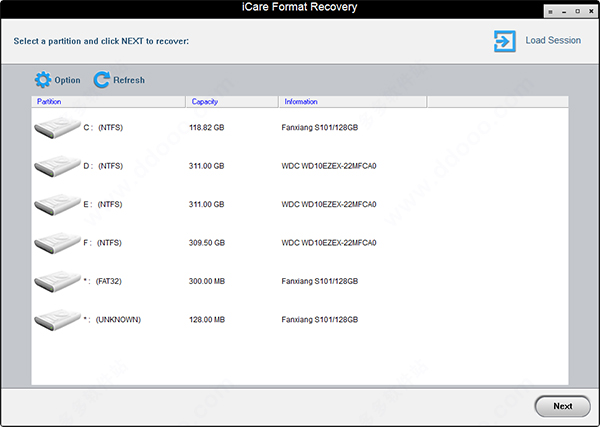Maximize the iCare Format Recovery window
Screen dimensions: 600x427
[x=577, y=11]
